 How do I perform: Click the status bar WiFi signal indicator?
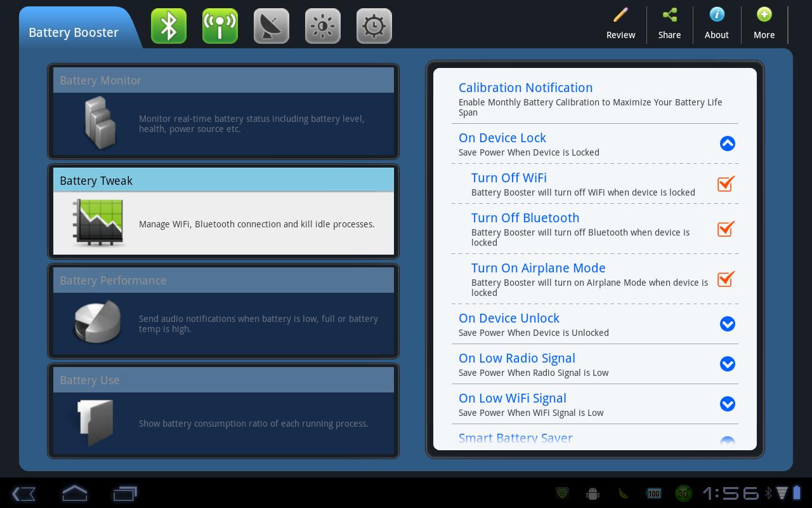(782, 493)
